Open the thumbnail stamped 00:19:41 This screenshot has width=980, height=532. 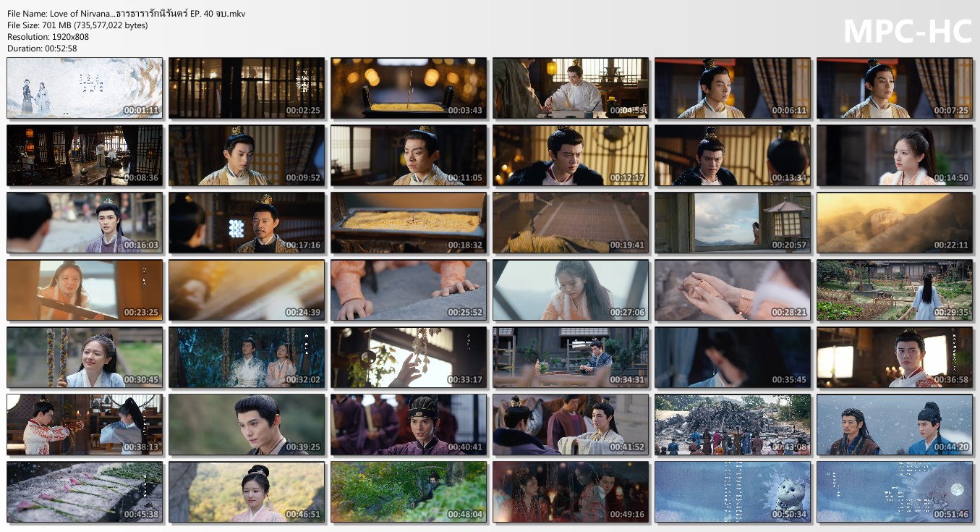571,222
